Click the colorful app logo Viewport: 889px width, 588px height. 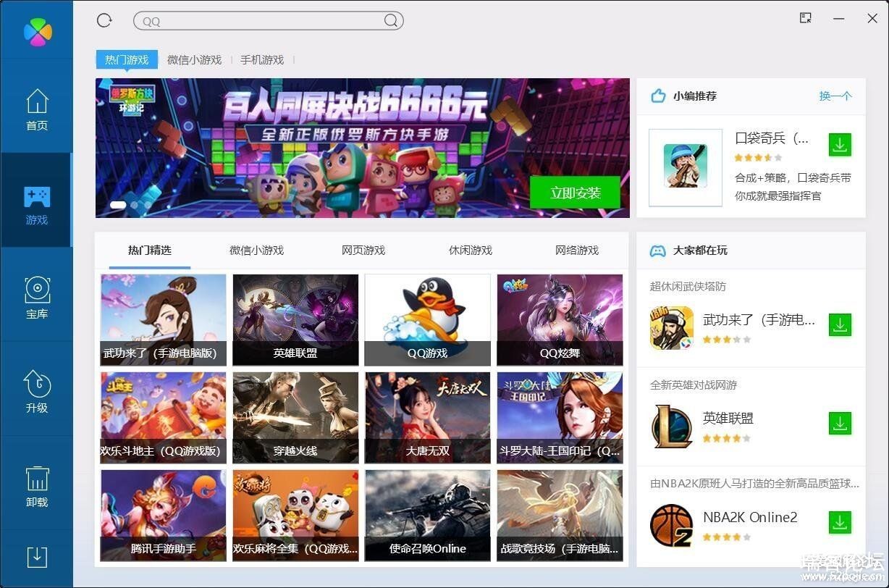click(38, 31)
